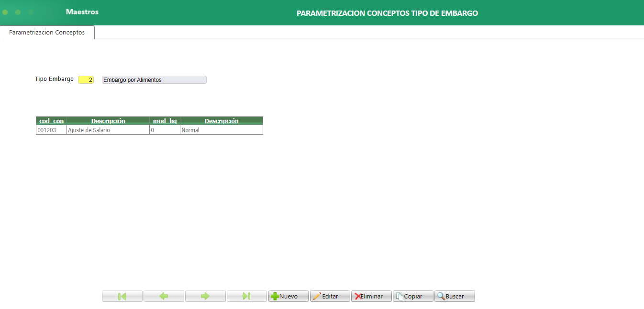The width and height of the screenshot is (644, 309).
Task: Go to the previous record
Action: pos(164,296)
